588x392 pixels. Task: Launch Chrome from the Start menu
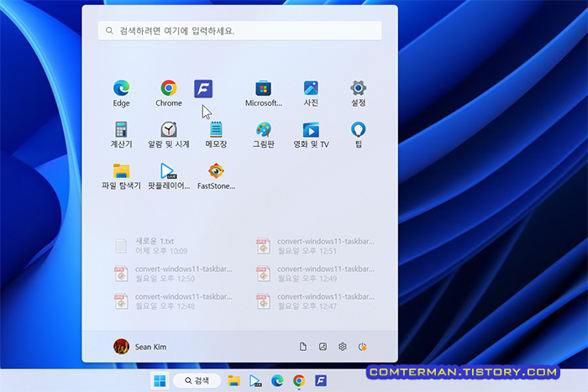click(169, 93)
